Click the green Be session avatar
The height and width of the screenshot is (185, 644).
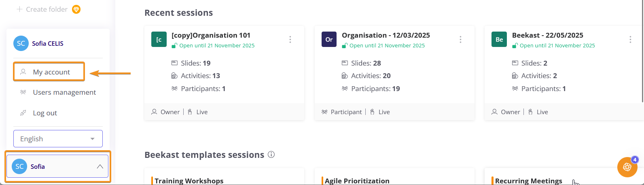499,40
